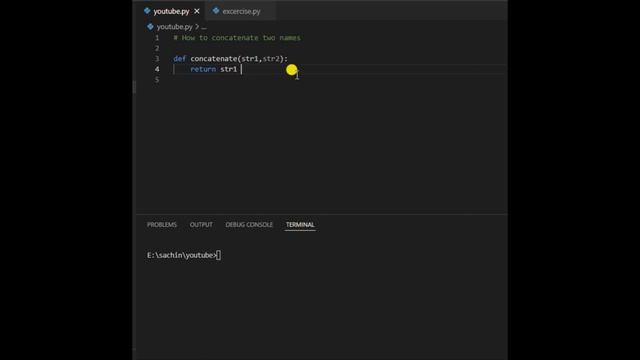The height and width of the screenshot is (360, 640).
Task: Click the 'str2' parameter on line 3
Action: coord(271,59)
